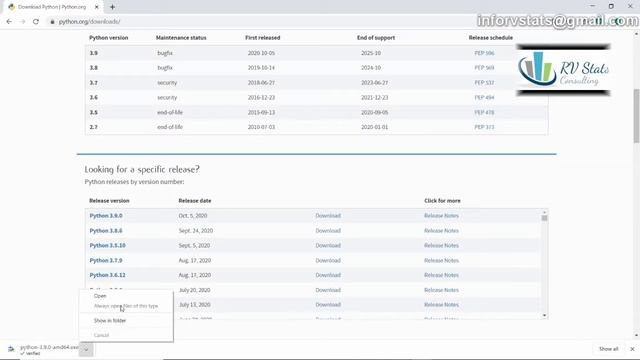The width and height of the screenshot is (640, 360).
Task: Expand download item options arrow
Action: 86,349
